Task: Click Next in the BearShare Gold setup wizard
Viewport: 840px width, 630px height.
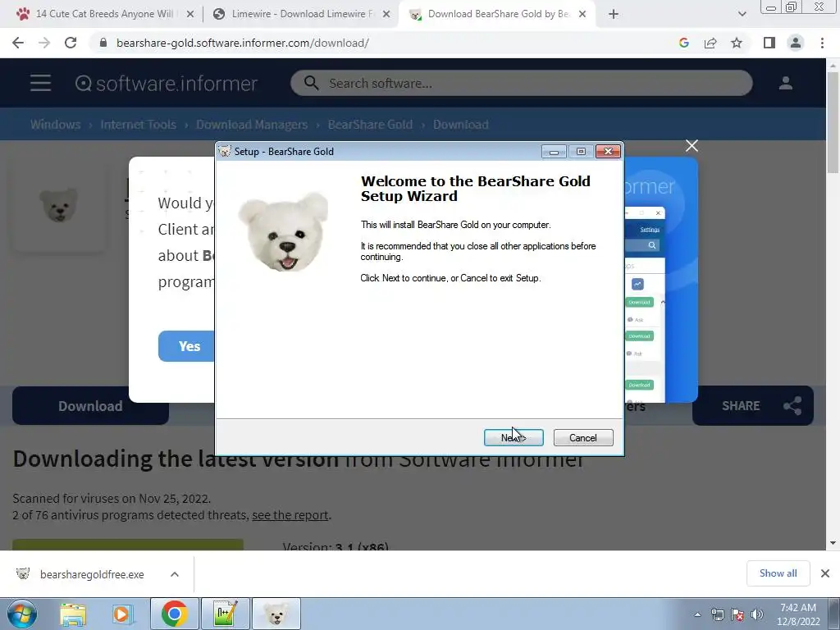Action: click(514, 438)
